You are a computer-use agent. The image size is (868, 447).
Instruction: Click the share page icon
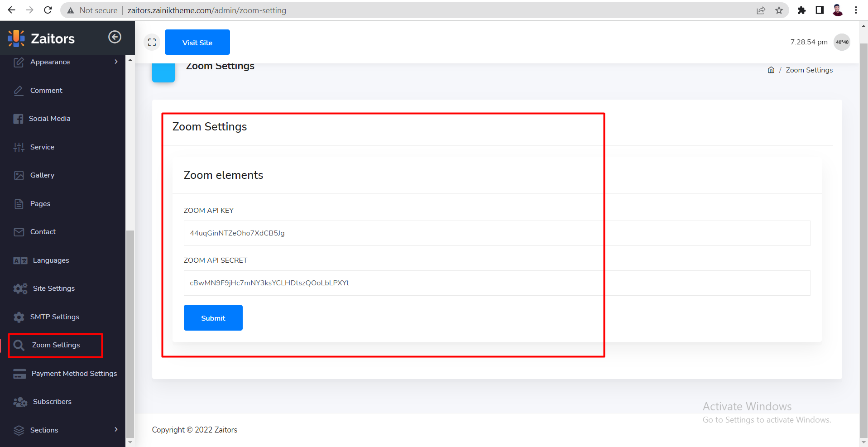tap(761, 10)
